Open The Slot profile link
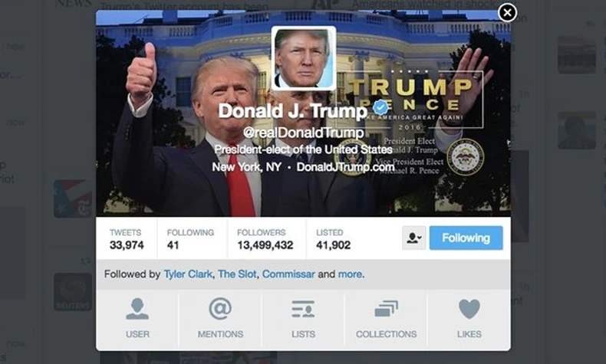This screenshot has height=364, width=606. click(237, 274)
